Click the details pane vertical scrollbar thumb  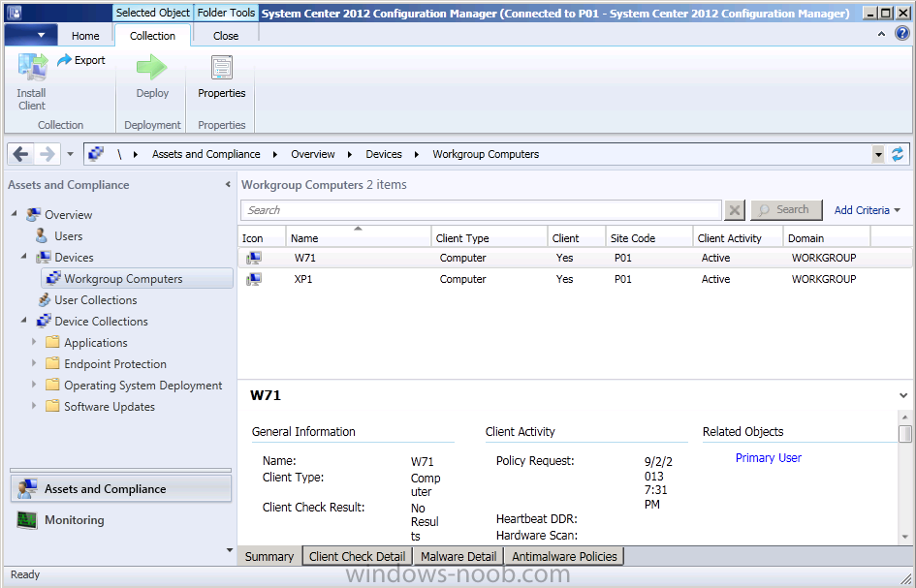905,434
